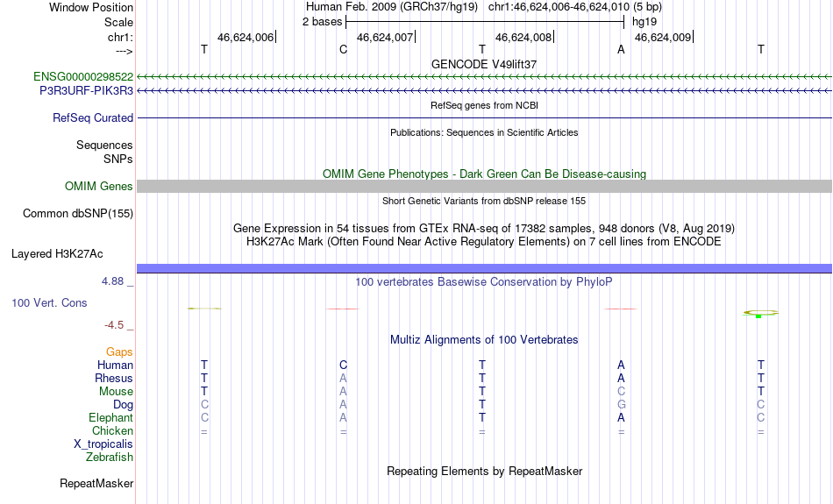Screen dimensions: 833x504
Task: Click the Window Position label
Action: [91, 7]
